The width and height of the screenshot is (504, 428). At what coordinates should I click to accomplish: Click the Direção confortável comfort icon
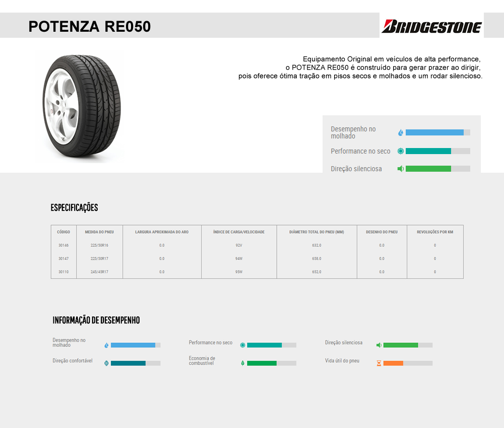click(106, 363)
